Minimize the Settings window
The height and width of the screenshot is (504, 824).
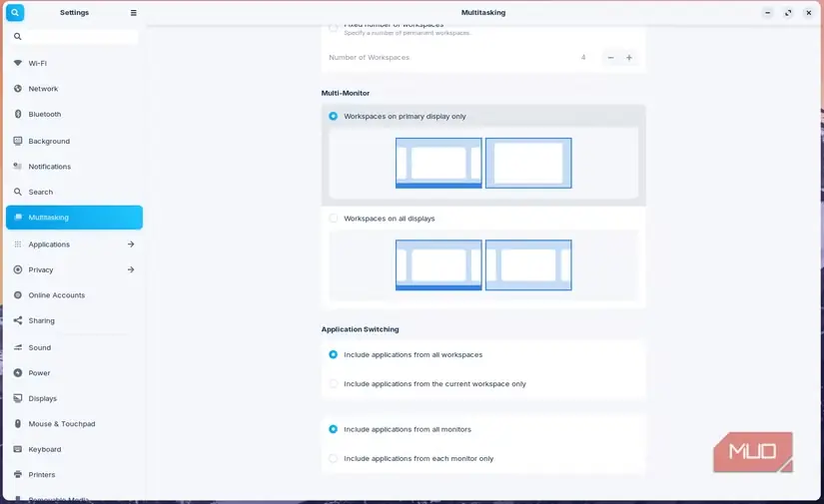(x=768, y=13)
